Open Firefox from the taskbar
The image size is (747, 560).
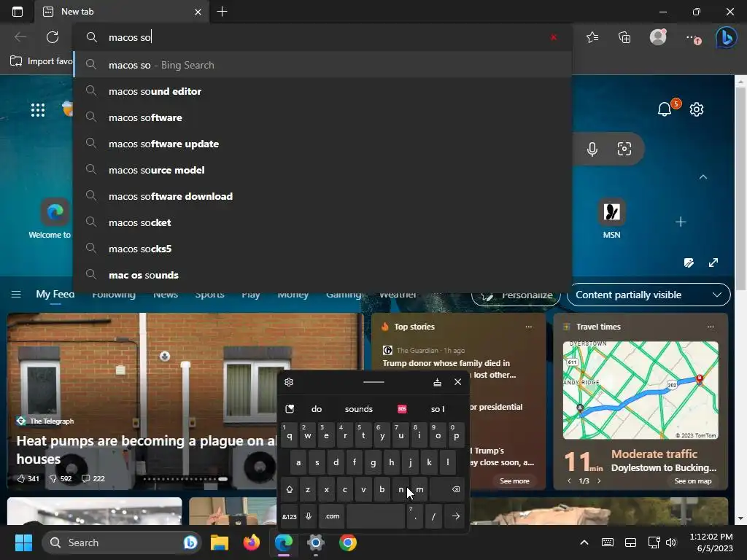pyautogui.click(x=251, y=542)
